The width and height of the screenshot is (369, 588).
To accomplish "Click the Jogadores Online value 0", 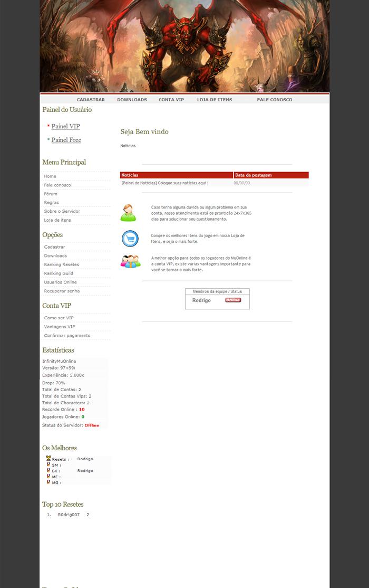I will (x=83, y=416).
